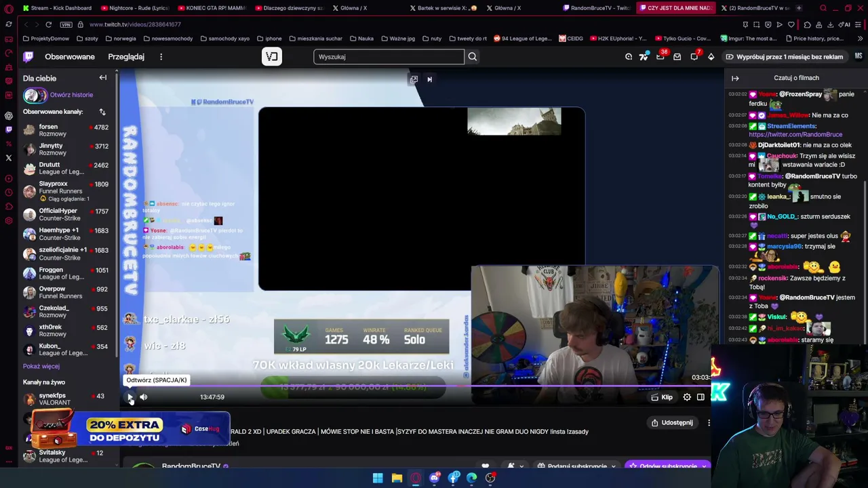Focus the Wyszukaj search field
This screenshot has width=868, height=488.
pos(389,57)
